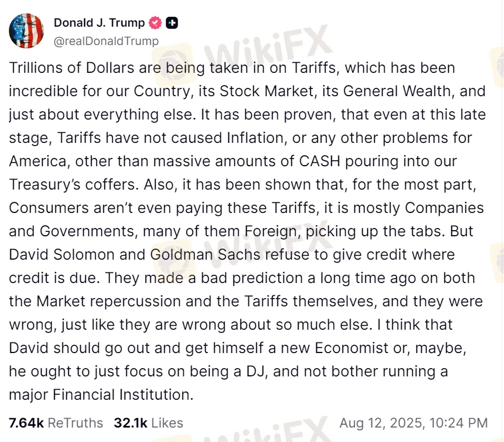Click the pink verified checkmark badge
Screen dimensions: 504x442
tap(155, 23)
